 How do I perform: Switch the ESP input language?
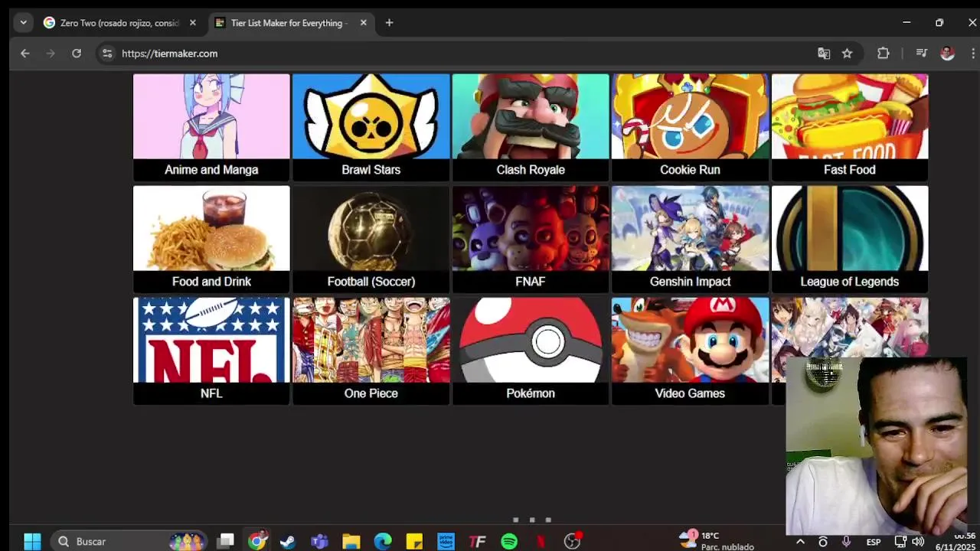point(874,542)
